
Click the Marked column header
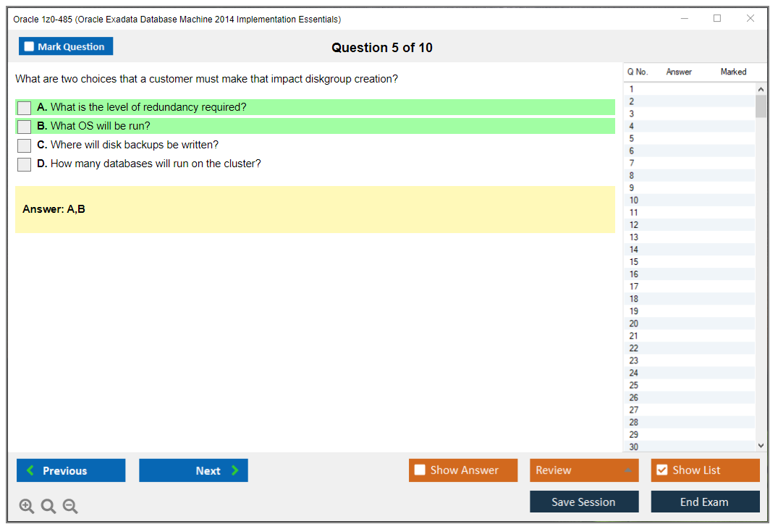pyautogui.click(x=733, y=72)
